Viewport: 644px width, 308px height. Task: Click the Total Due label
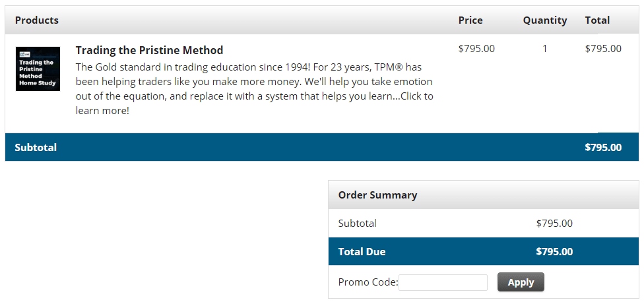[362, 251]
